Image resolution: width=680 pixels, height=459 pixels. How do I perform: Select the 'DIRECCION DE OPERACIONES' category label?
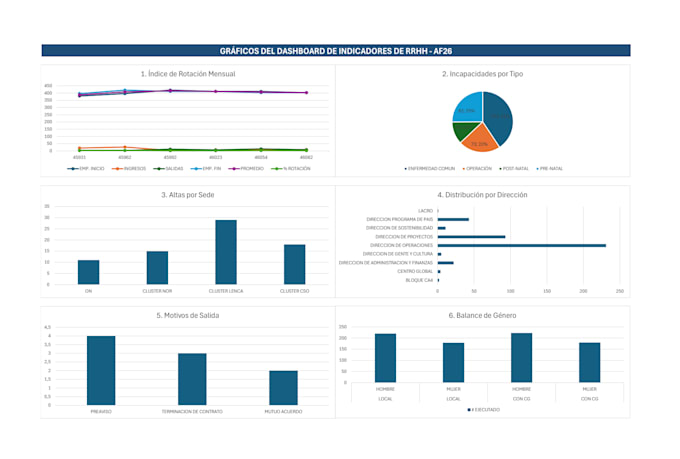click(401, 245)
